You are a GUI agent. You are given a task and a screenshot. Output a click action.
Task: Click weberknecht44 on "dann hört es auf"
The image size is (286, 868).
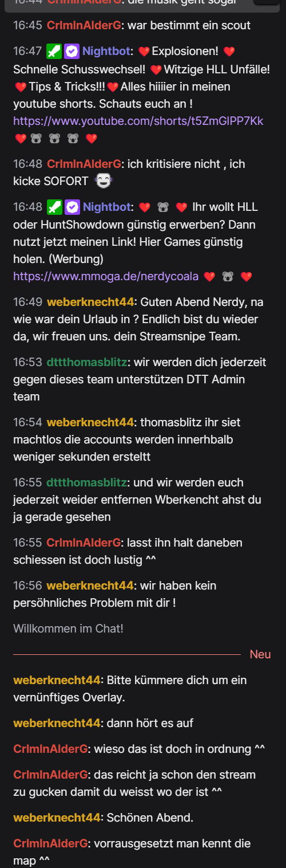coord(57,723)
